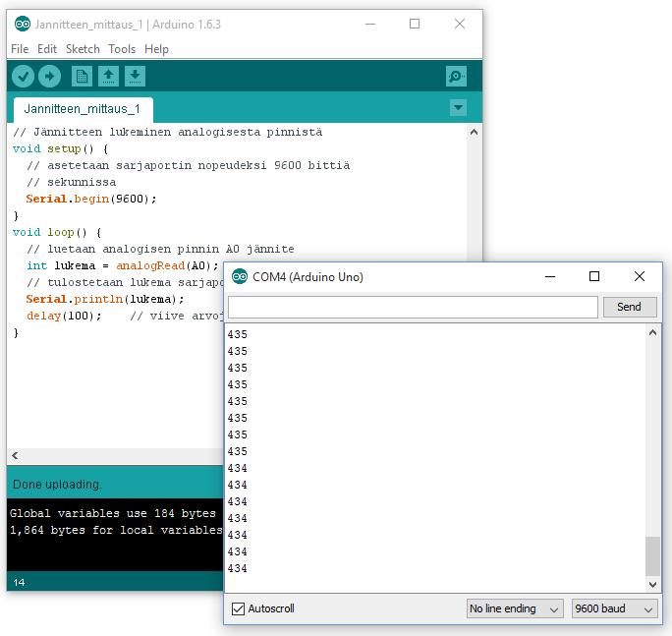Open the Sketch menu
The width and height of the screenshot is (672, 636).
point(83,49)
